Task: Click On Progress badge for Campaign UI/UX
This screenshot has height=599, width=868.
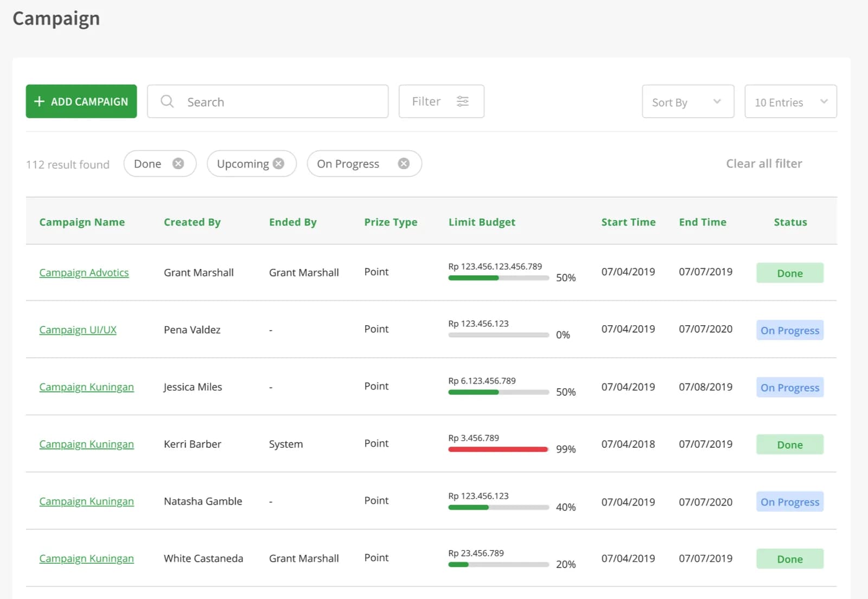Action: coord(790,330)
